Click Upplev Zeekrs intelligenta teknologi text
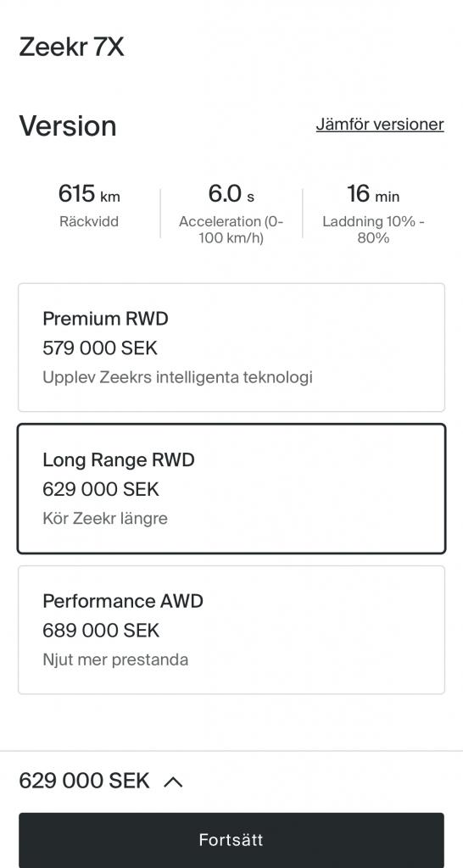The height and width of the screenshot is (868, 463). [178, 377]
